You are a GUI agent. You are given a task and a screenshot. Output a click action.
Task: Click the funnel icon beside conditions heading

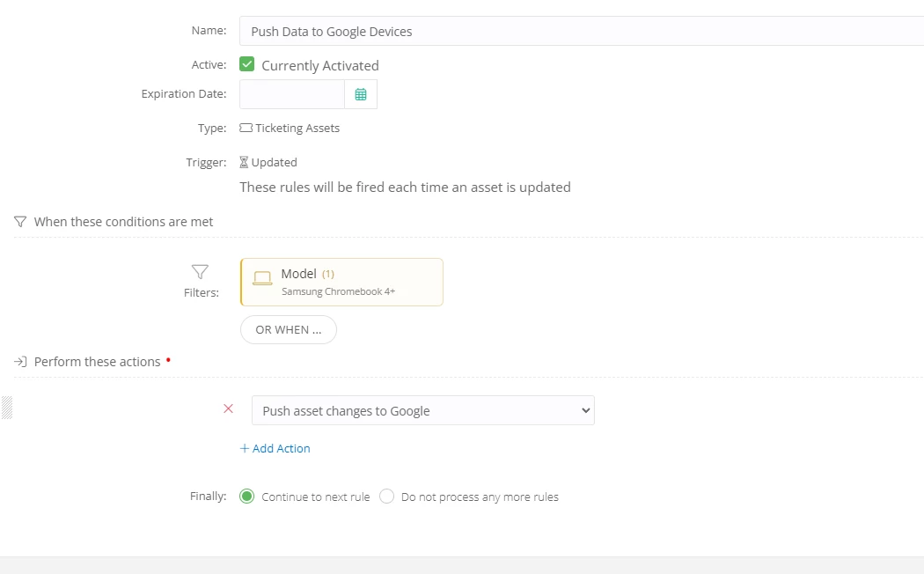point(20,222)
